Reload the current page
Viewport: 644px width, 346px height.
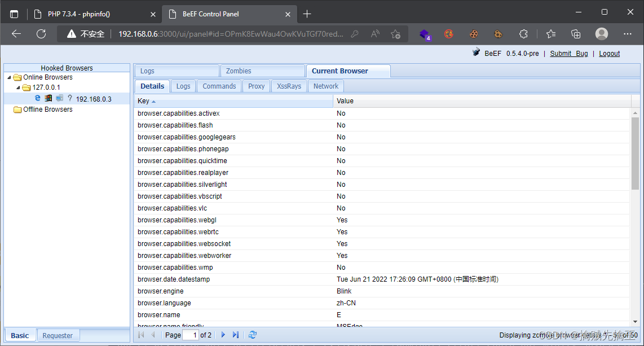coord(41,34)
